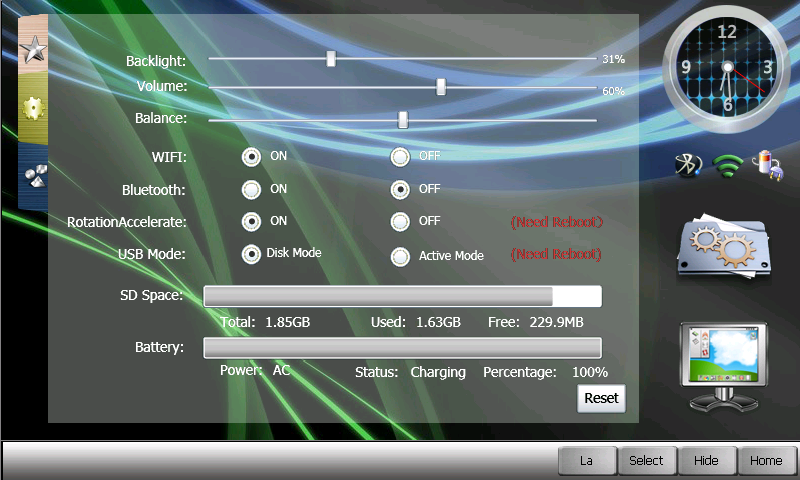
Task: Enable Bluetooth with the ON option
Action: [x=251, y=189]
